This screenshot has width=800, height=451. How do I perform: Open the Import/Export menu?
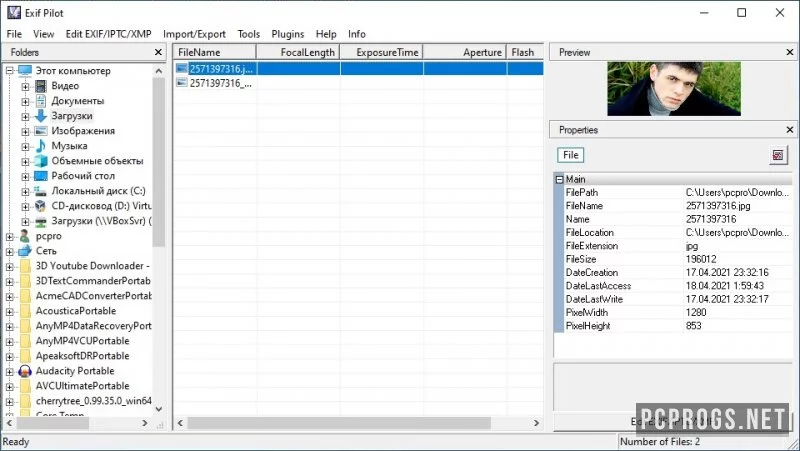[194, 34]
